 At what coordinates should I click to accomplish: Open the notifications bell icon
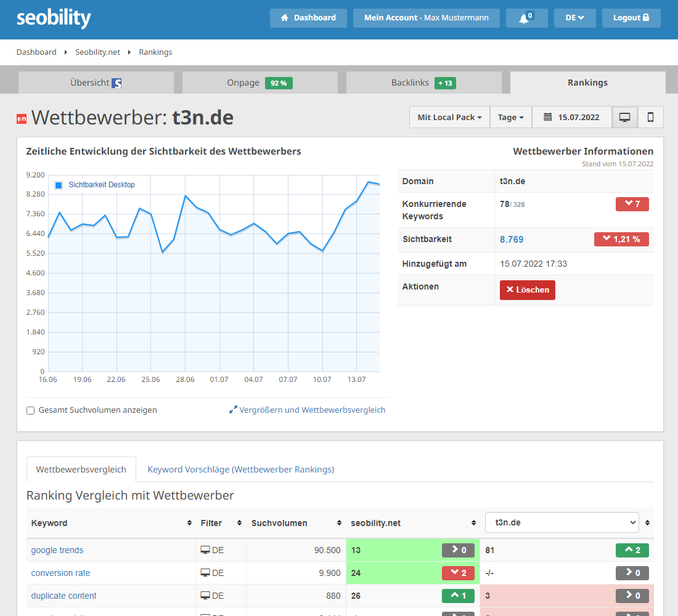[526, 18]
